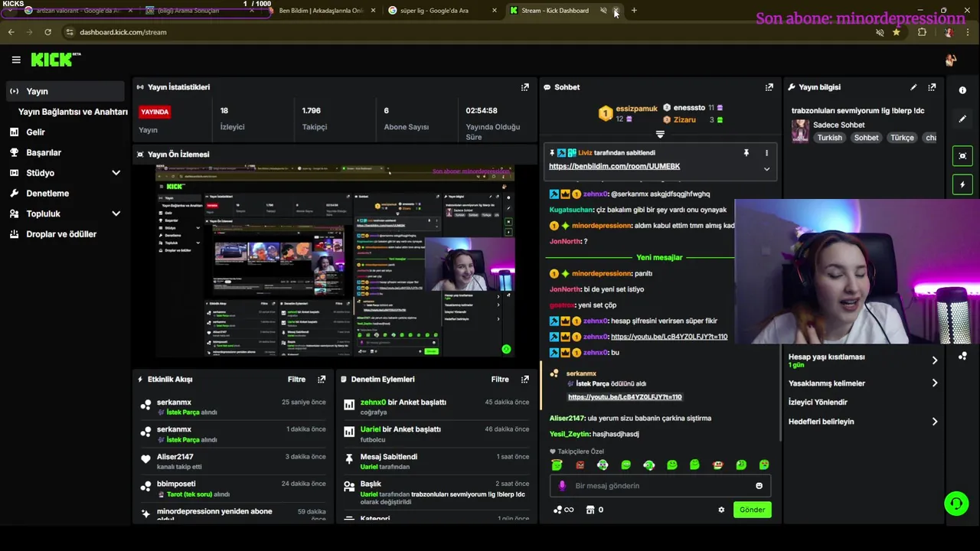The image size is (980, 551).
Task: Open the profile avatar at top right
Action: click(951, 60)
